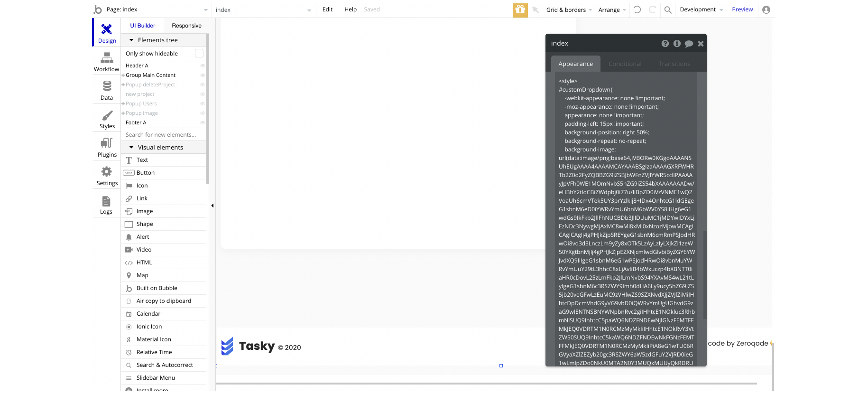Click the Preview link
This screenshot has height=394, width=868.
[x=742, y=9]
